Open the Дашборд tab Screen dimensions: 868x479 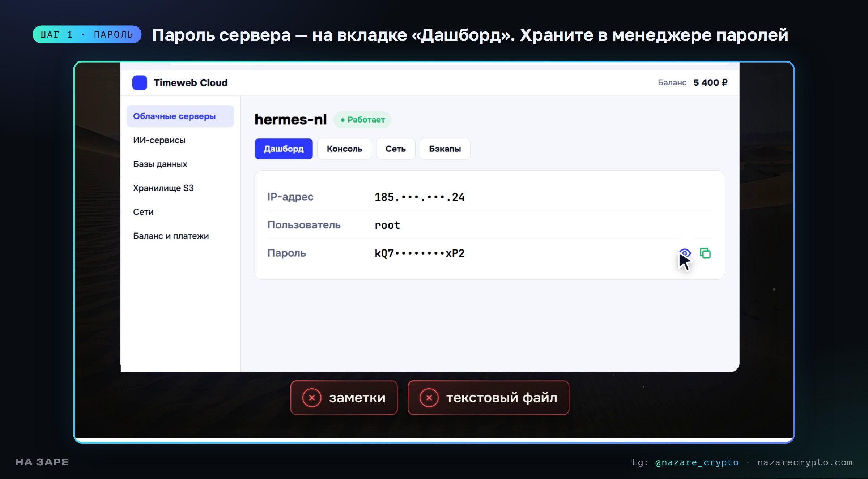(x=284, y=149)
